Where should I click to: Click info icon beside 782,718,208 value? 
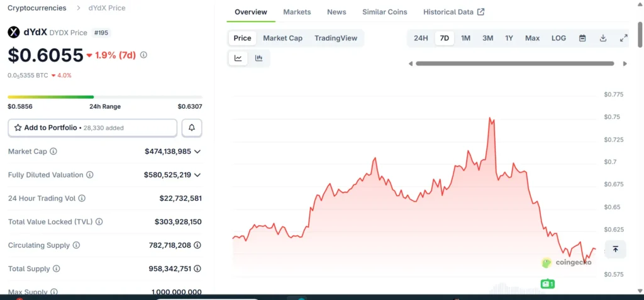[197, 245]
